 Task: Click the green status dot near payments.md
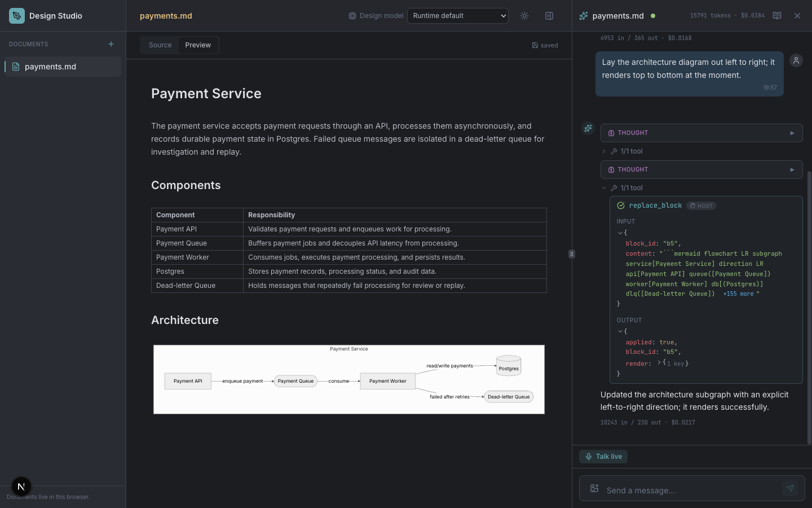(x=653, y=16)
